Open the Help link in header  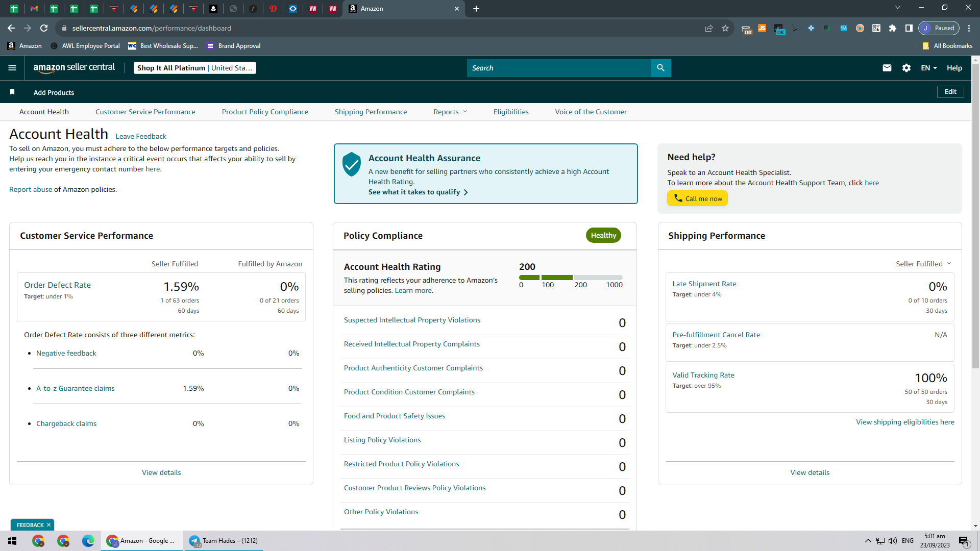[954, 68]
